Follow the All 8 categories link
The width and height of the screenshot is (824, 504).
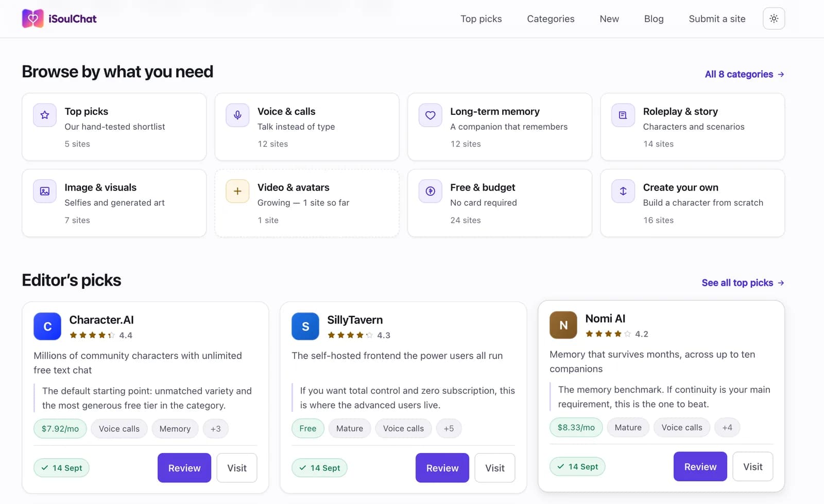coord(744,74)
